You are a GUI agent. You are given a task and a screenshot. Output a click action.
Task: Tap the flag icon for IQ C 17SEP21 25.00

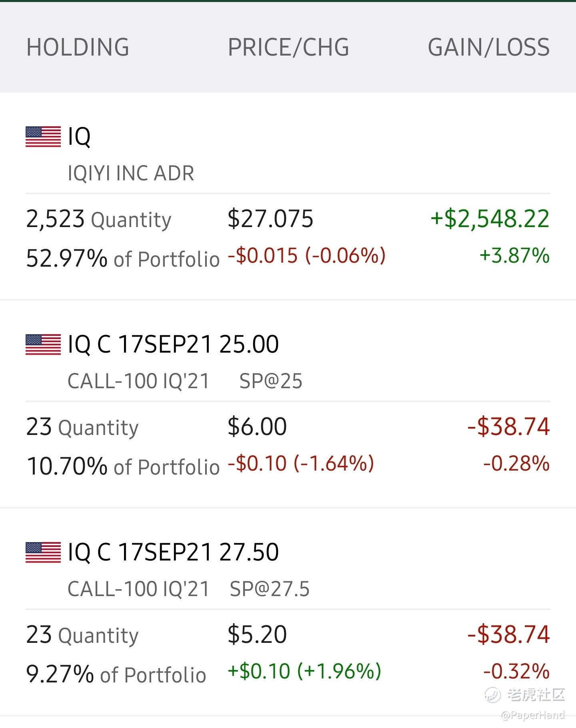[43, 345]
